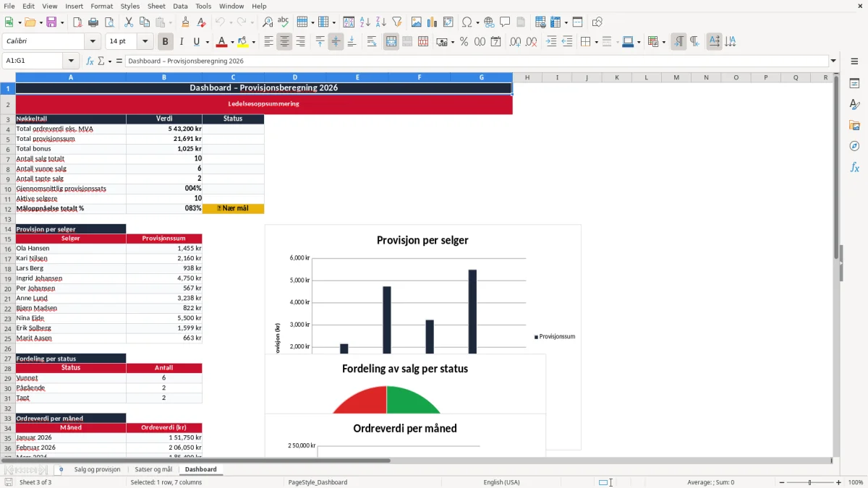
Task: Expand the Calibri font name dropdown
Action: coord(93,42)
